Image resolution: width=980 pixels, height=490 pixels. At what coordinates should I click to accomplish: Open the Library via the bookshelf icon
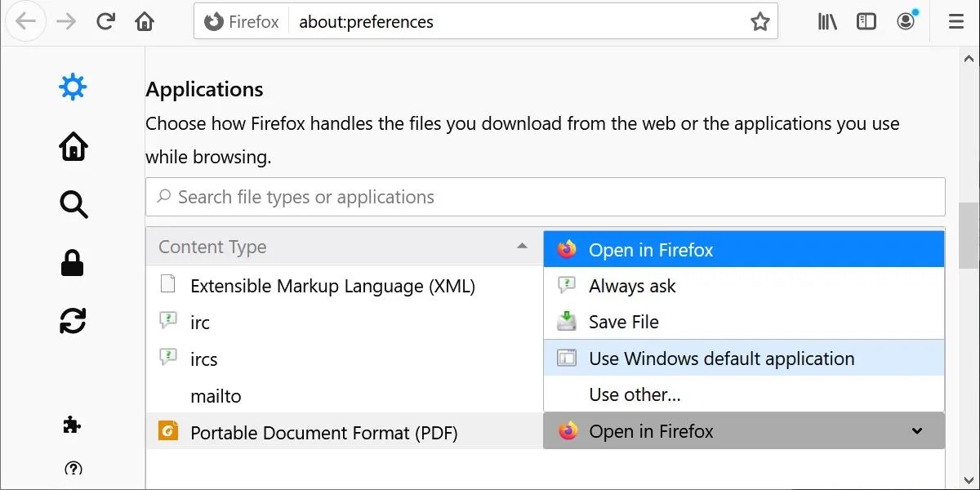826,21
